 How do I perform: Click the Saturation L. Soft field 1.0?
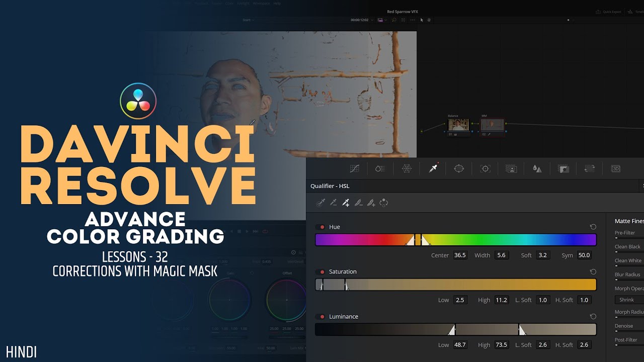pyautogui.click(x=542, y=300)
